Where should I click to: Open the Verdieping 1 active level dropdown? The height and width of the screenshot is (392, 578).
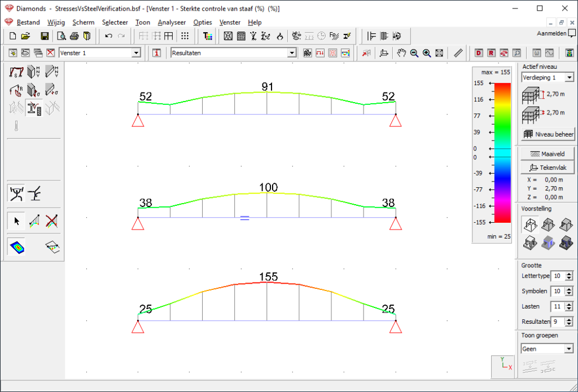570,78
